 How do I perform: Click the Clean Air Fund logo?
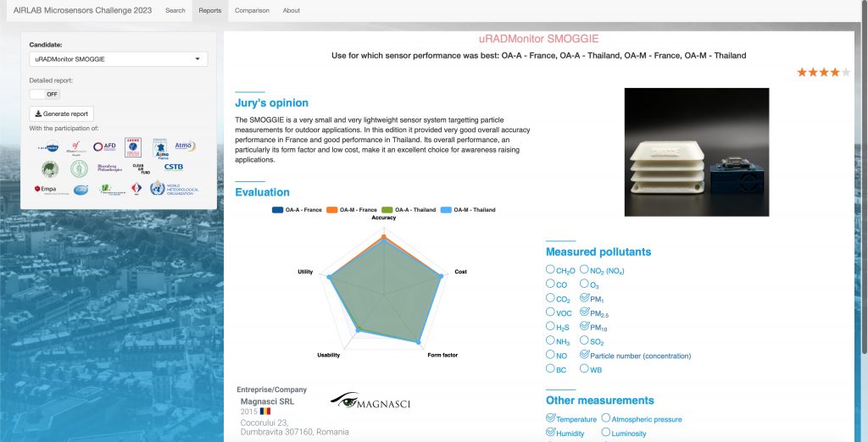(x=142, y=169)
